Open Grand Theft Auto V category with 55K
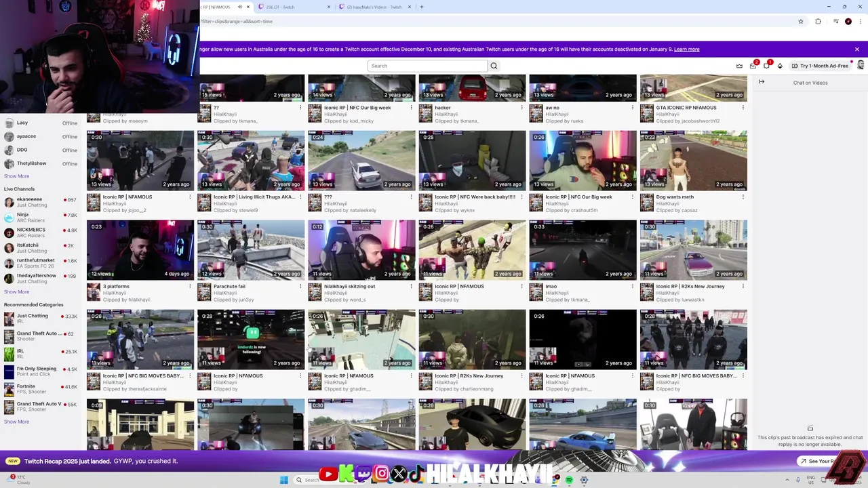This screenshot has width=868, height=488. coord(41,407)
